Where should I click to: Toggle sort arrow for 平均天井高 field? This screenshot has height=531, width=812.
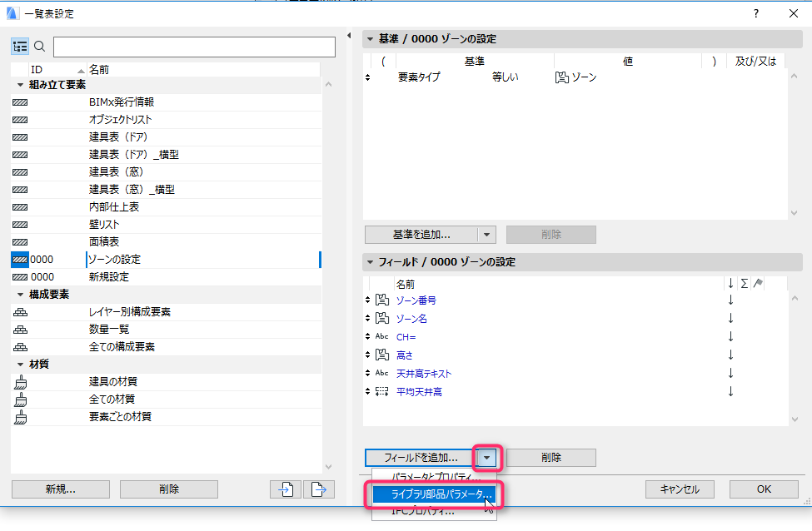pos(730,392)
